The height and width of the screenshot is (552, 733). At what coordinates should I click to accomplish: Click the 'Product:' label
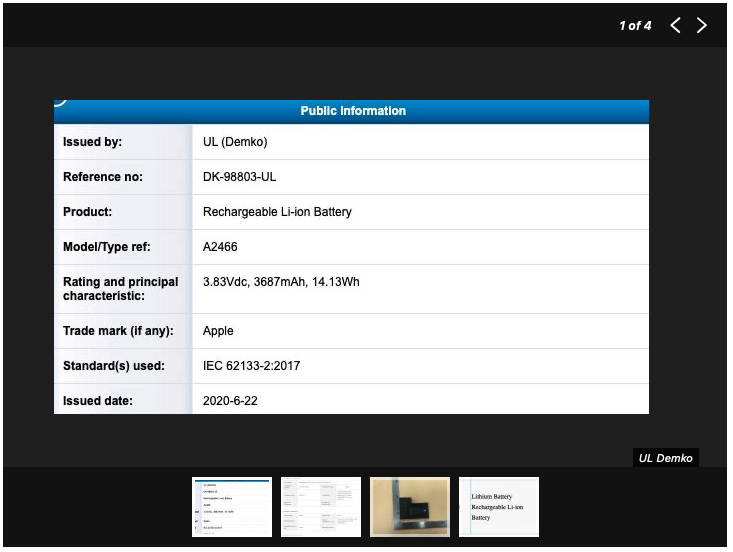point(87,212)
